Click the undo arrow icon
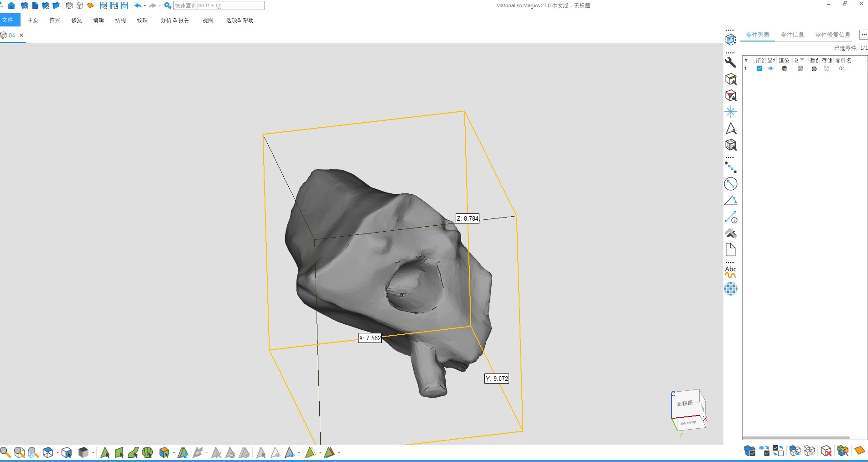This screenshot has height=462, width=868. pyautogui.click(x=138, y=5)
